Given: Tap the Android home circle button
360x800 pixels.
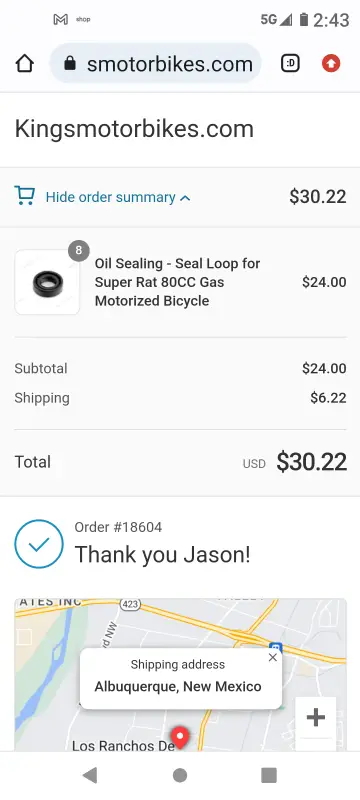Looking at the screenshot, I should [180, 775].
